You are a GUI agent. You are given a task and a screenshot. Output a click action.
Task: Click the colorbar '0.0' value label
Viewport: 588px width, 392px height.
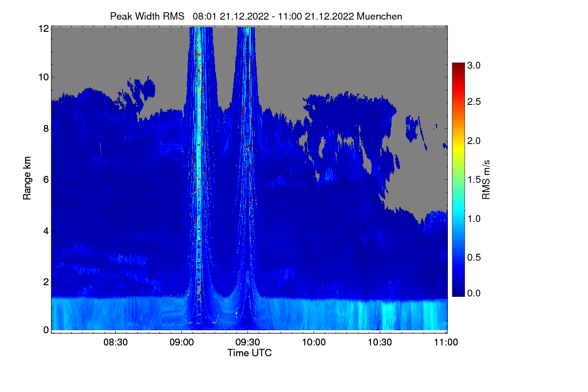pos(474,294)
